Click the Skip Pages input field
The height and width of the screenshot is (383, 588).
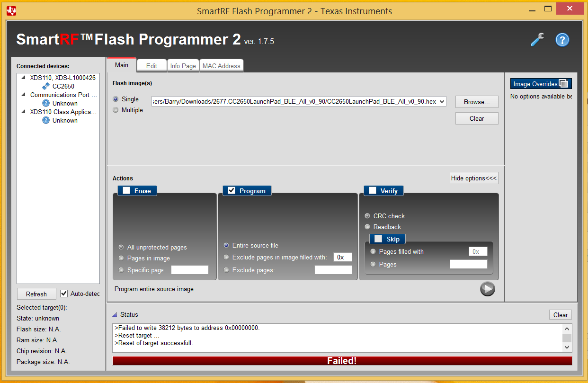[x=469, y=264]
